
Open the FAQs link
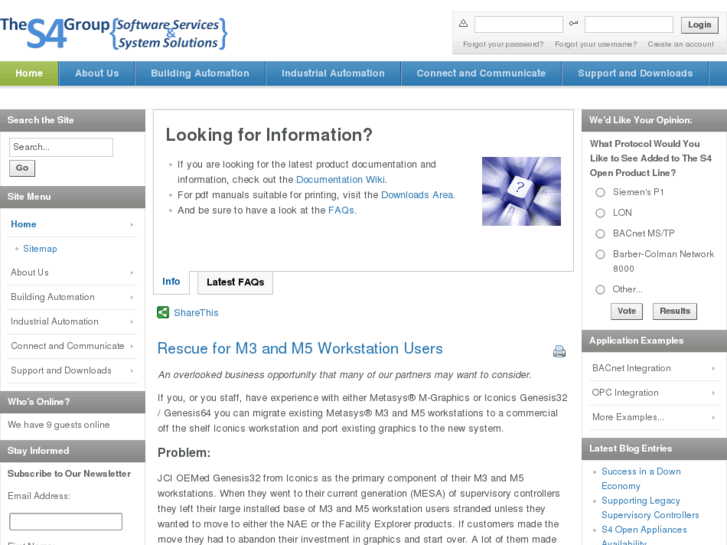(x=341, y=210)
